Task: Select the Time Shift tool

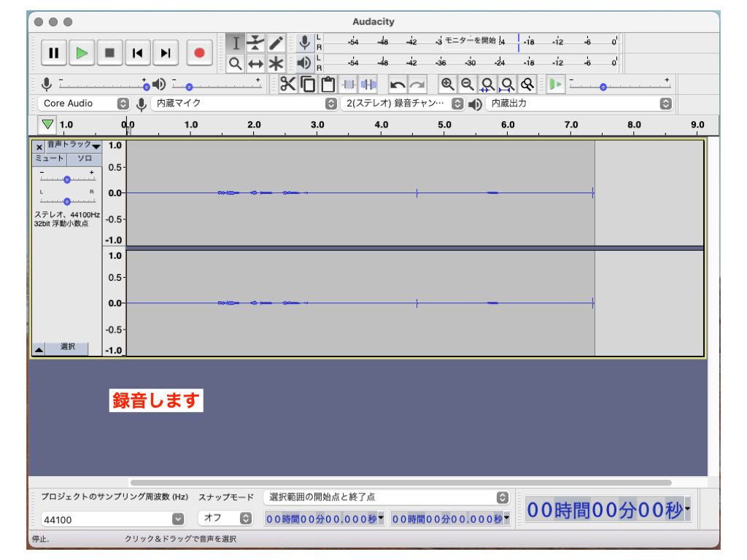Action: pos(255,63)
